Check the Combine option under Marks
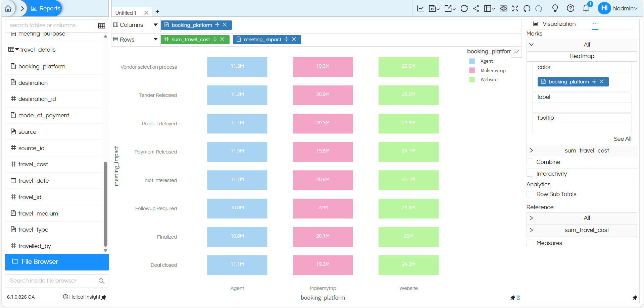 pos(530,162)
